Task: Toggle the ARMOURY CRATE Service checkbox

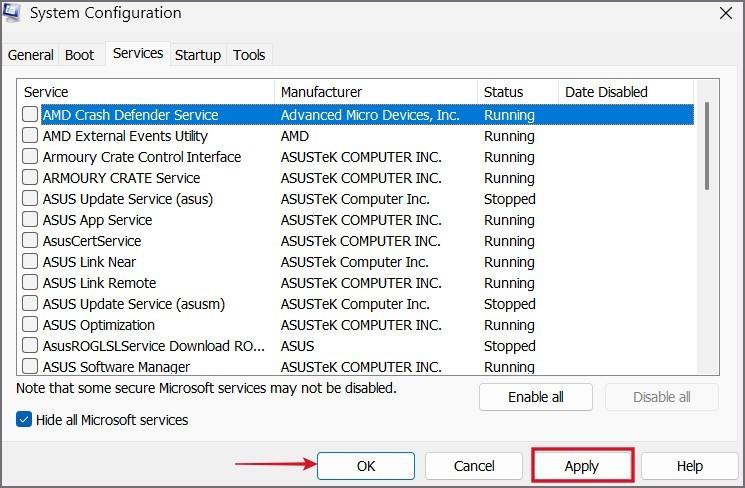Action: 30,177
